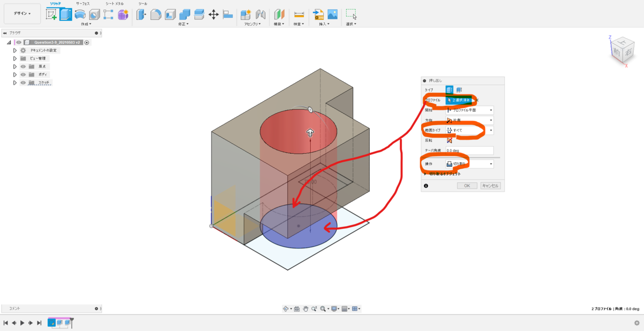Select the Fillet tool

(156, 15)
